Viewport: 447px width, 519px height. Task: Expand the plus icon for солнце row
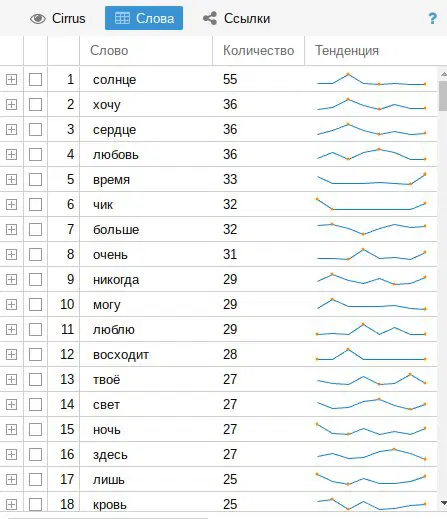[x=11, y=80]
